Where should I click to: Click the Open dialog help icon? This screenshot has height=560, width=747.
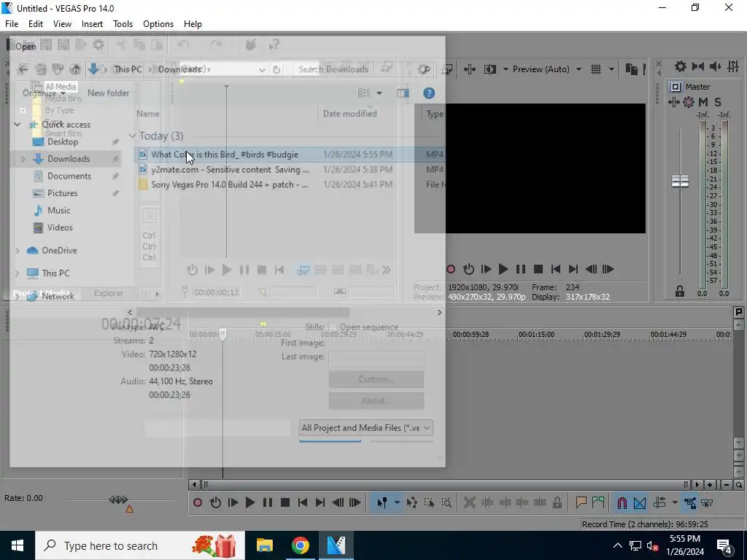coord(429,93)
